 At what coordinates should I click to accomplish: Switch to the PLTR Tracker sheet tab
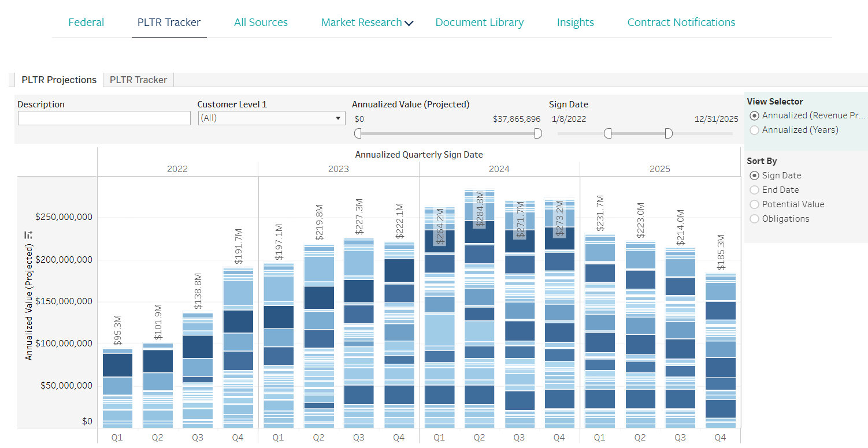point(138,80)
